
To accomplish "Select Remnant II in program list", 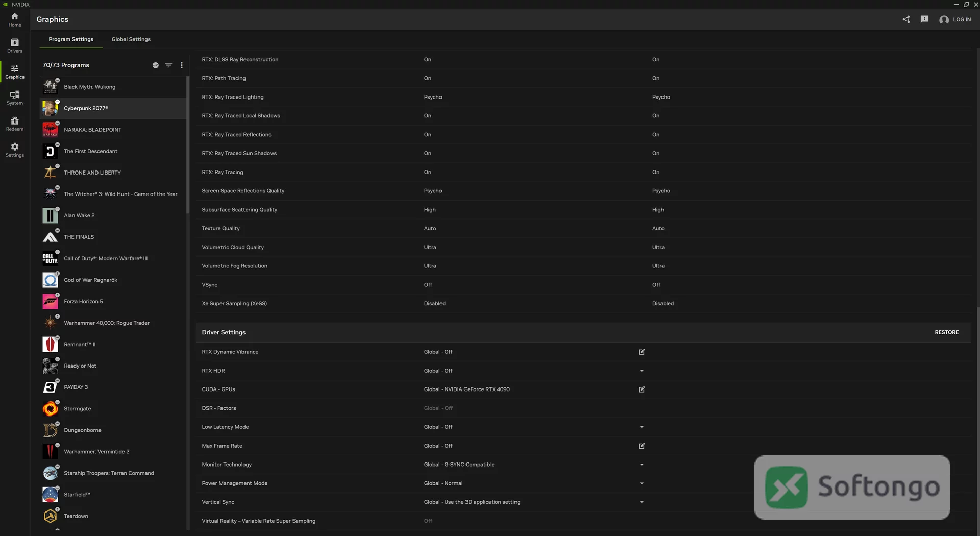I will 113,344.
